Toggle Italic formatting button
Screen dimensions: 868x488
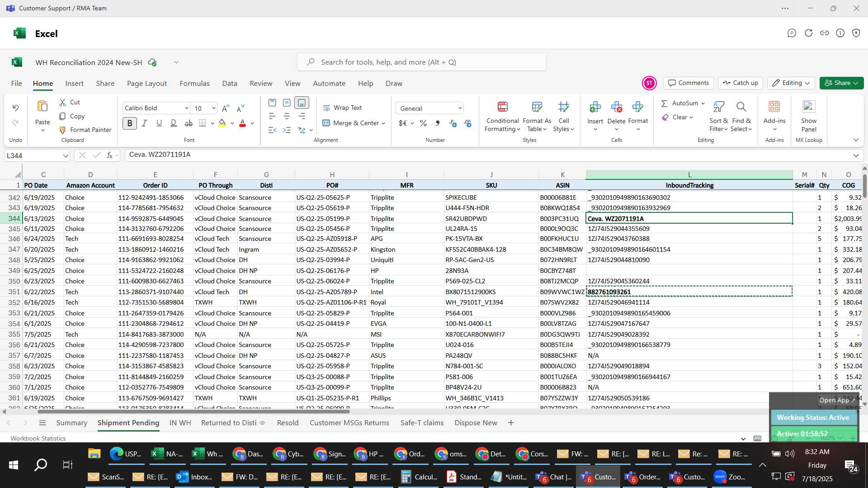(144, 123)
